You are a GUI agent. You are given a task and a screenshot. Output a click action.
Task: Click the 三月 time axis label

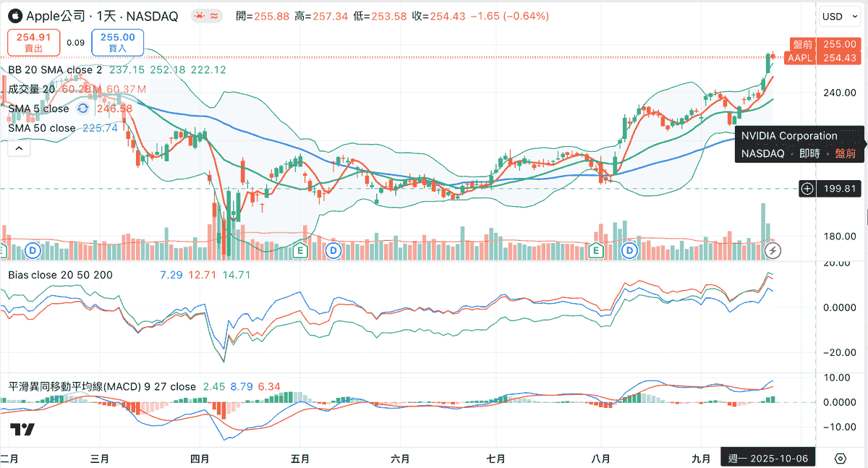click(x=101, y=458)
